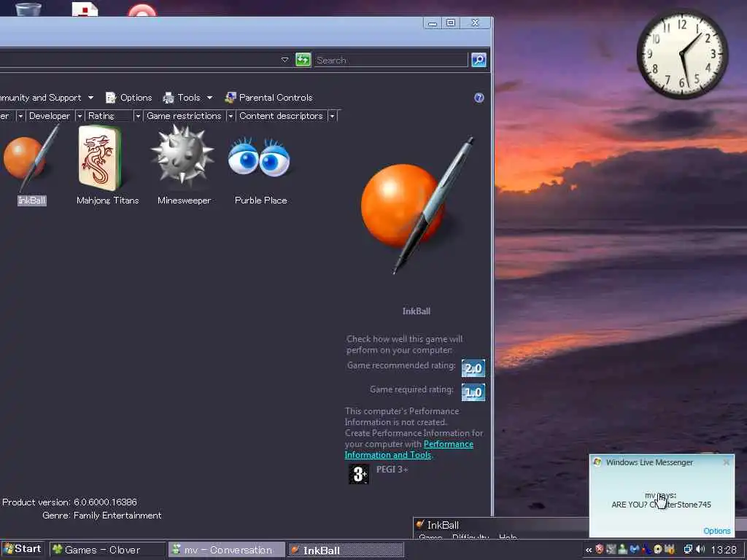Open the Content descriptors column dropdown arrow

[332, 116]
